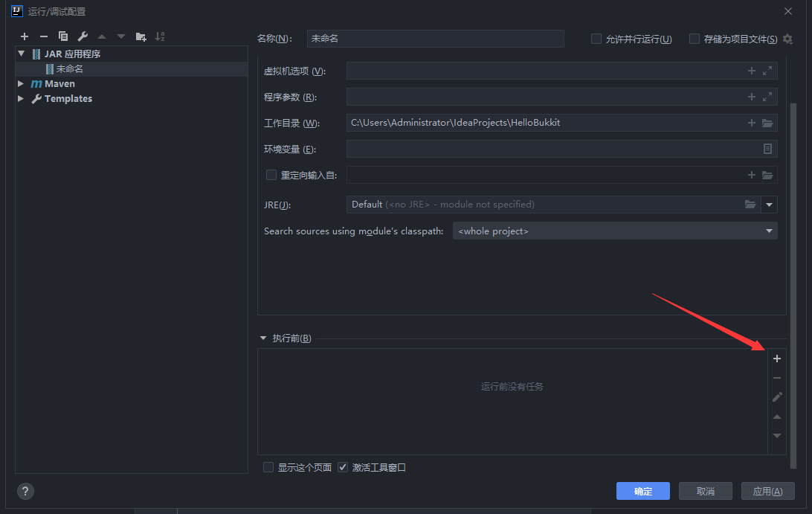Image resolution: width=812 pixels, height=514 pixels.
Task: Enable redirect input from checkbox
Action: 271,175
